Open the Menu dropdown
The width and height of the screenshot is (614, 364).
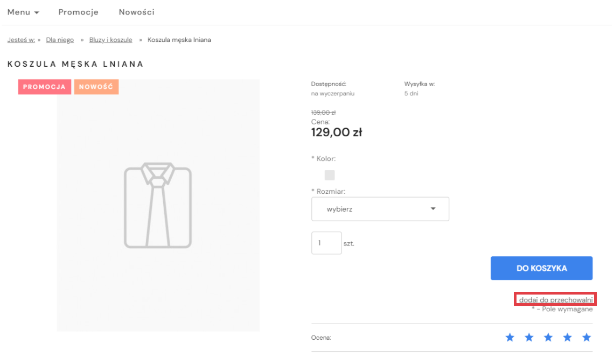pos(23,12)
